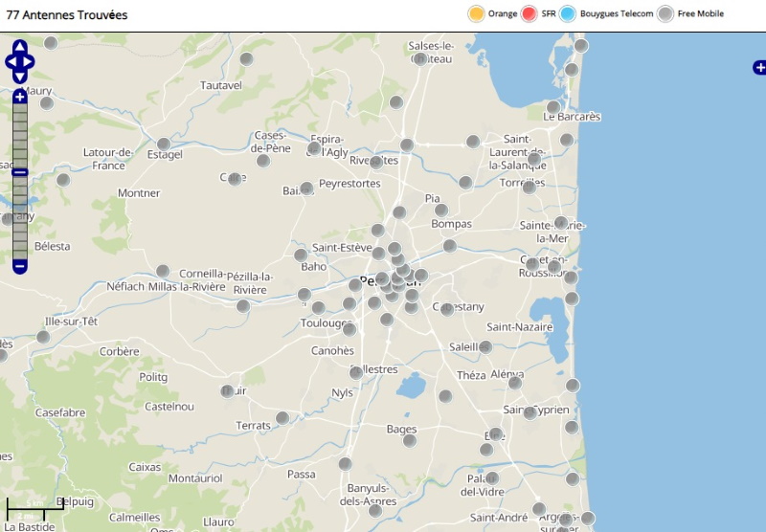Toggle the Orange operator in legend

coord(476,13)
